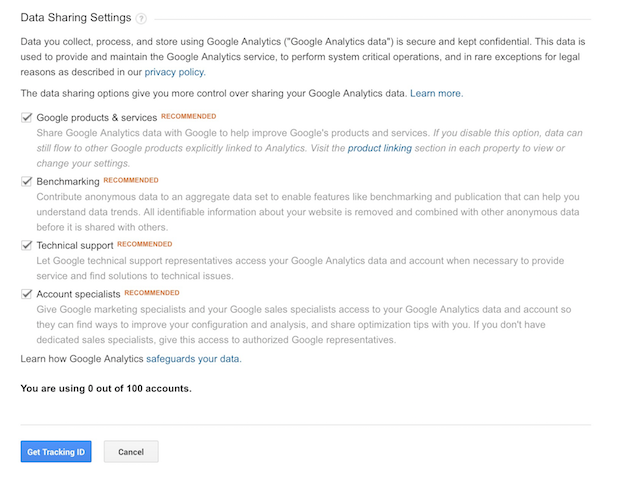Toggle the Benchmarking checkbox
This screenshot has height=477, width=620.
26,181
